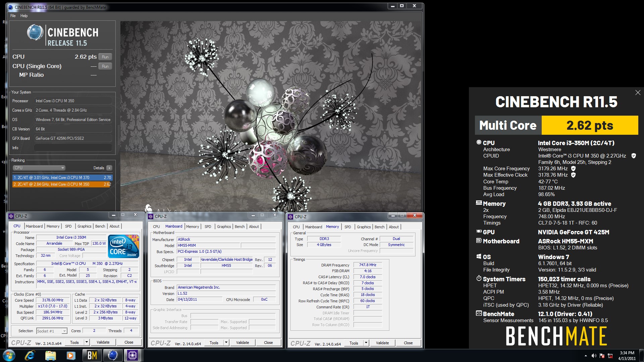
Task: Click the volume speaker tray icon
Action: 594,356
